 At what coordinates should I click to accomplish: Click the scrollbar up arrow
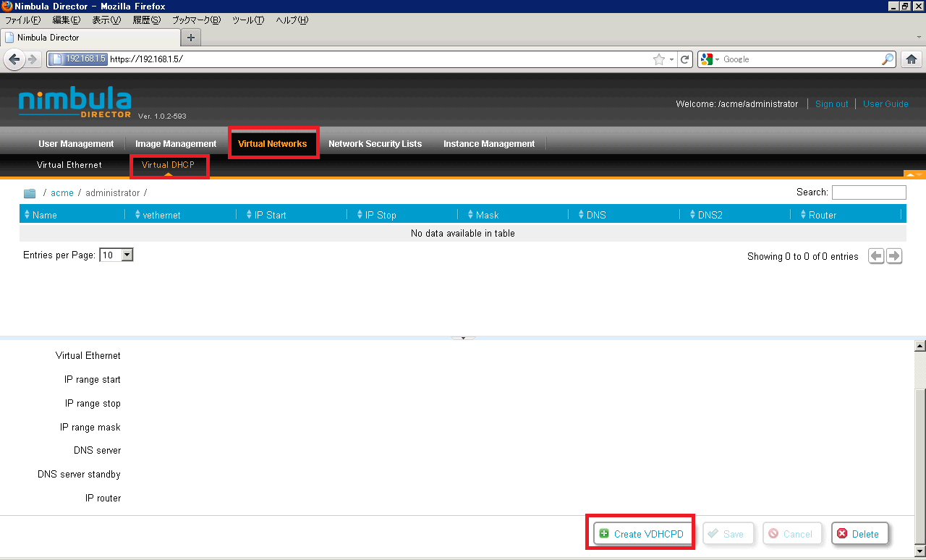click(920, 346)
